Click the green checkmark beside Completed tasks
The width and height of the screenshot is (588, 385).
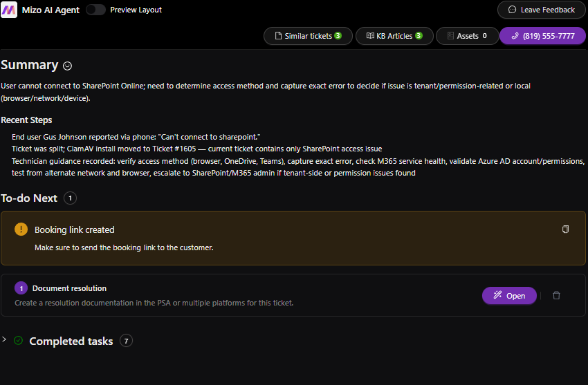tap(19, 341)
